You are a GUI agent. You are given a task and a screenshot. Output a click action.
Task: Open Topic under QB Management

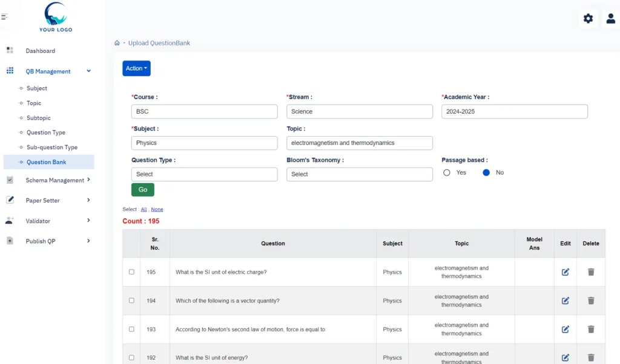(34, 103)
